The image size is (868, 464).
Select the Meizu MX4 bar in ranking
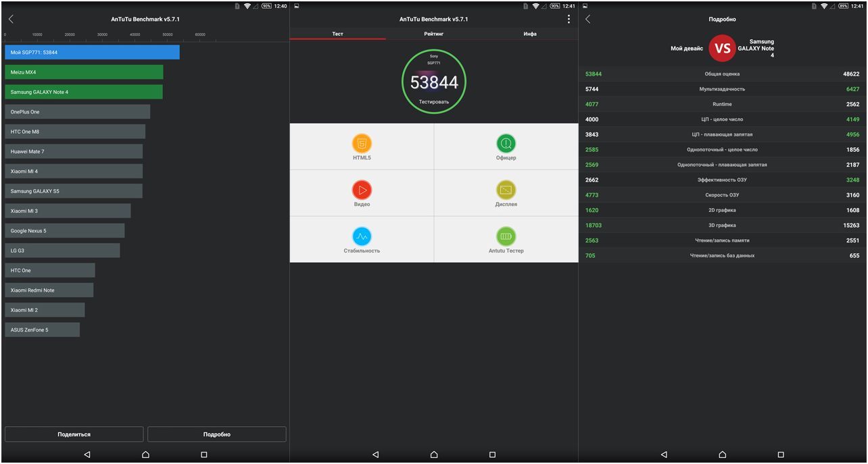click(x=84, y=72)
